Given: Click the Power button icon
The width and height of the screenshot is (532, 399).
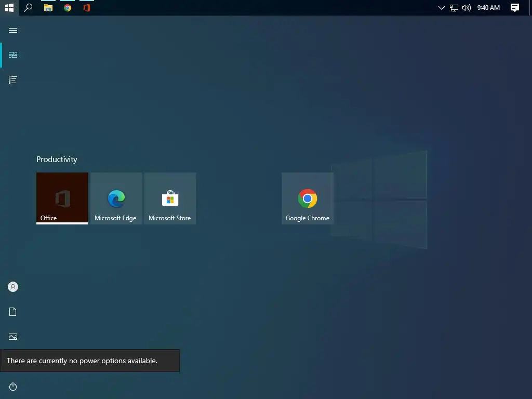Looking at the screenshot, I should [x=13, y=387].
